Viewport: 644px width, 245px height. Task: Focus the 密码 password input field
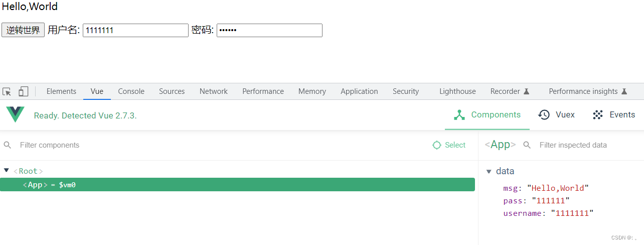[269, 30]
